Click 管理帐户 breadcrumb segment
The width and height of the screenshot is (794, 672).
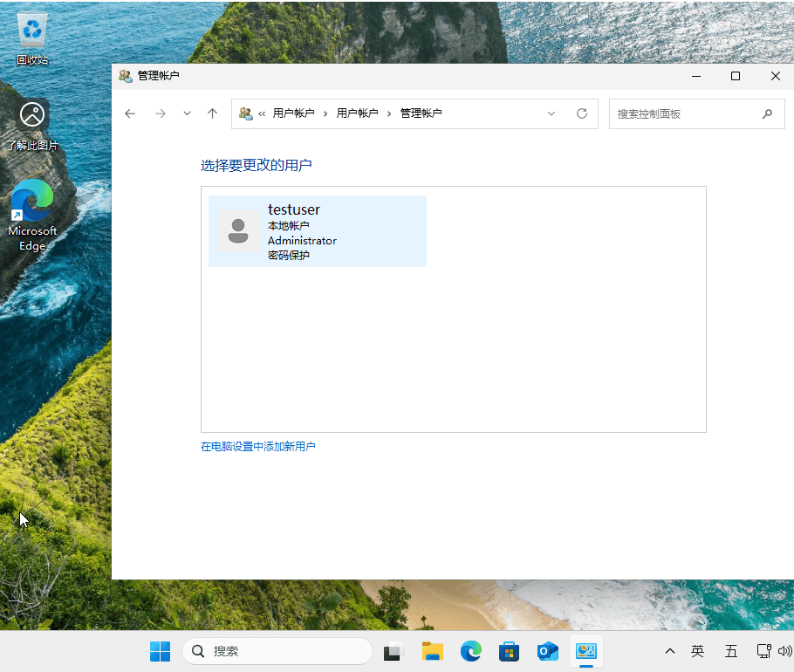point(421,113)
